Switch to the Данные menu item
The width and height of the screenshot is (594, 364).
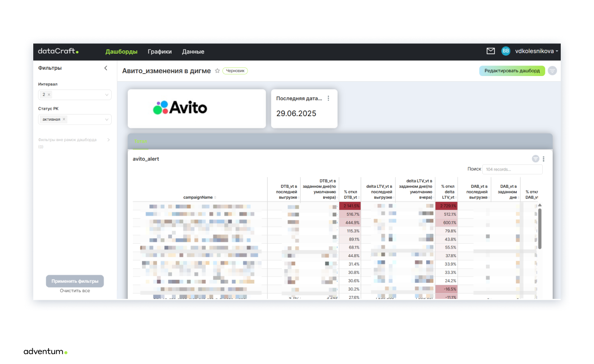(x=193, y=51)
